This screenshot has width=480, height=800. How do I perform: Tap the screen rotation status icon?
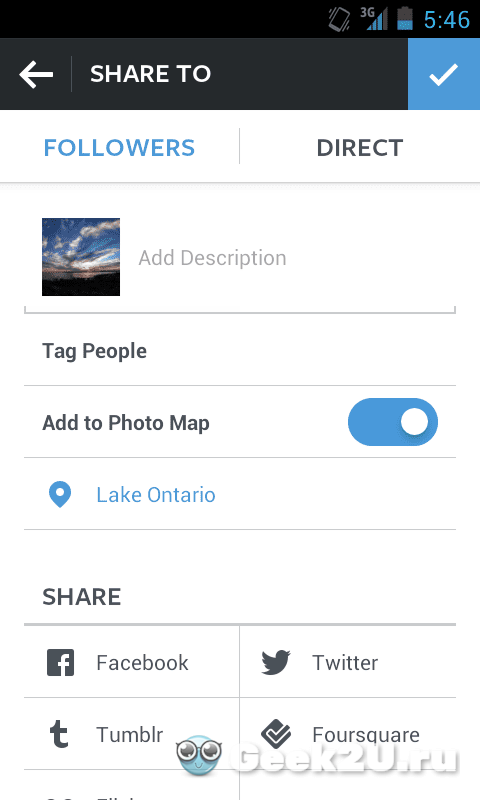coord(339,19)
